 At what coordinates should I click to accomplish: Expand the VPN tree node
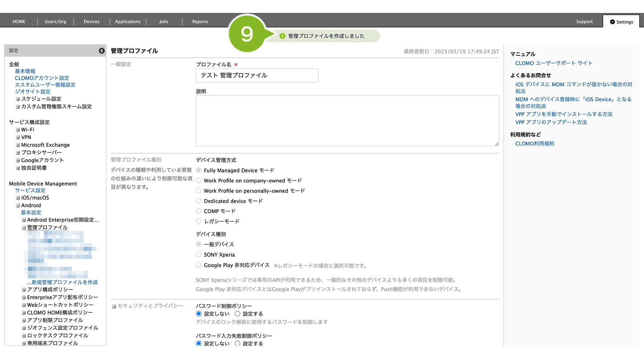tap(18, 138)
